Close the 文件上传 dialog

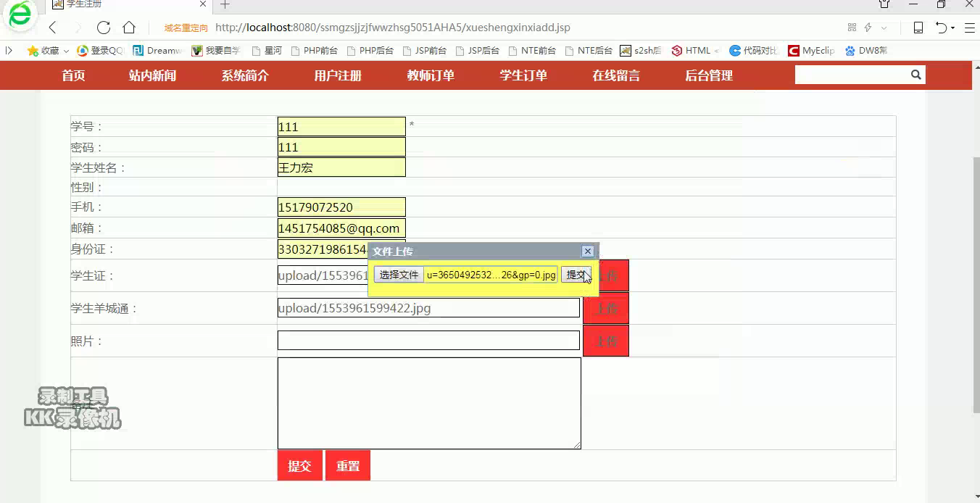tap(588, 251)
